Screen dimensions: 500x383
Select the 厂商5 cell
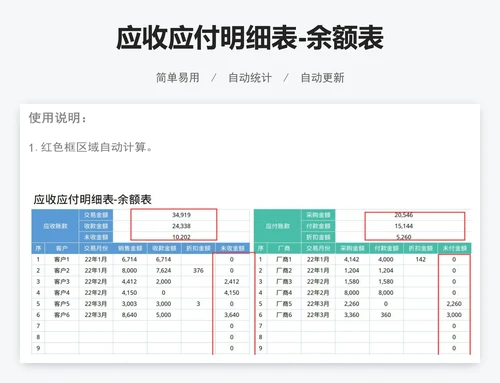point(284,304)
